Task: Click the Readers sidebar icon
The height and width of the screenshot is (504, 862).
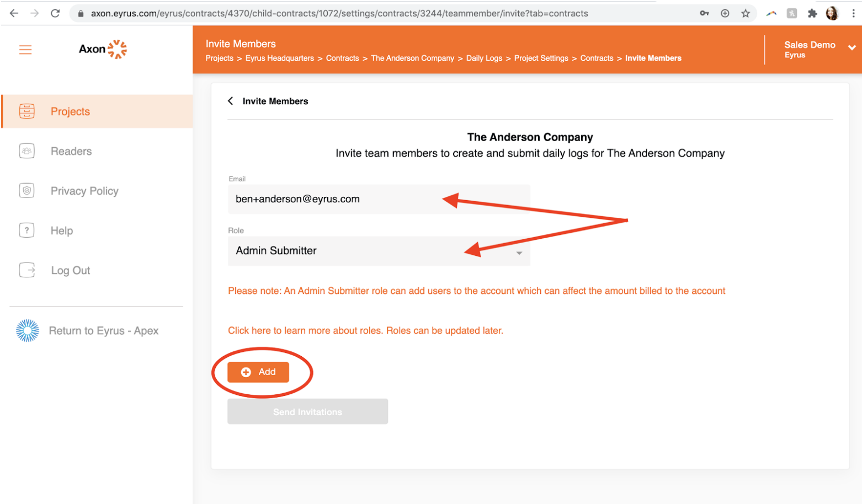Action: point(26,151)
